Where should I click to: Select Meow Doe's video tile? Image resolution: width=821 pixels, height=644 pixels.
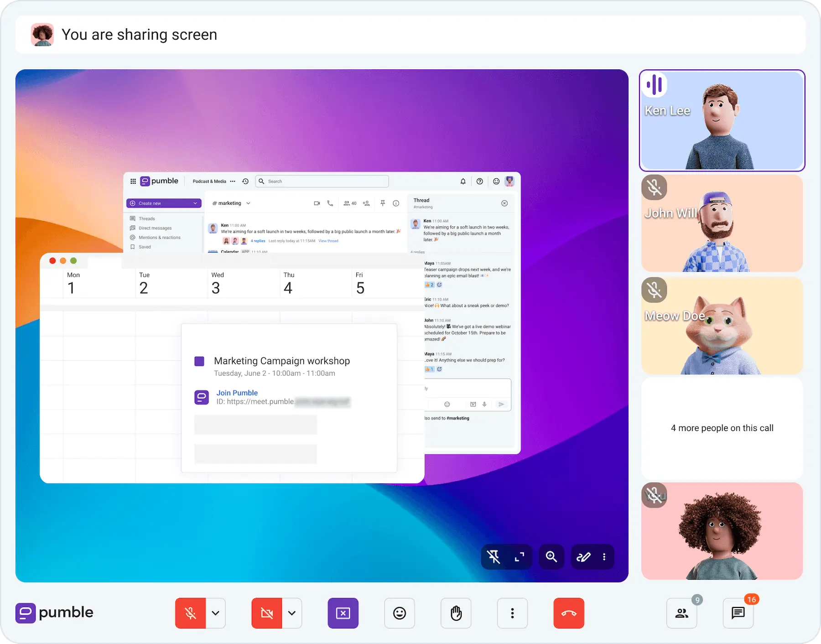(722, 326)
